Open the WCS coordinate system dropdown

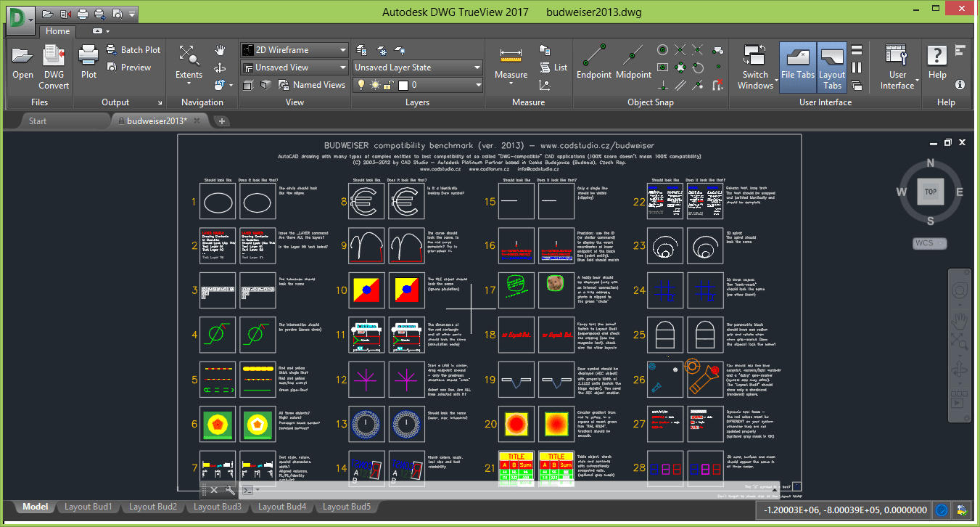coord(929,243)
